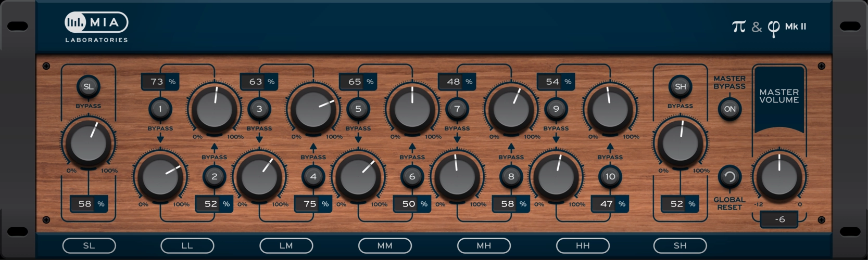
Task: Toggle bypass button 9
Action: [556, 109]
